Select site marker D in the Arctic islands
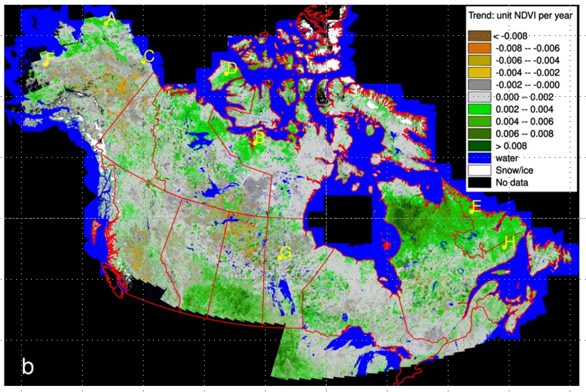The height and width of the screenshot is (392, 586). pos(226,72)
